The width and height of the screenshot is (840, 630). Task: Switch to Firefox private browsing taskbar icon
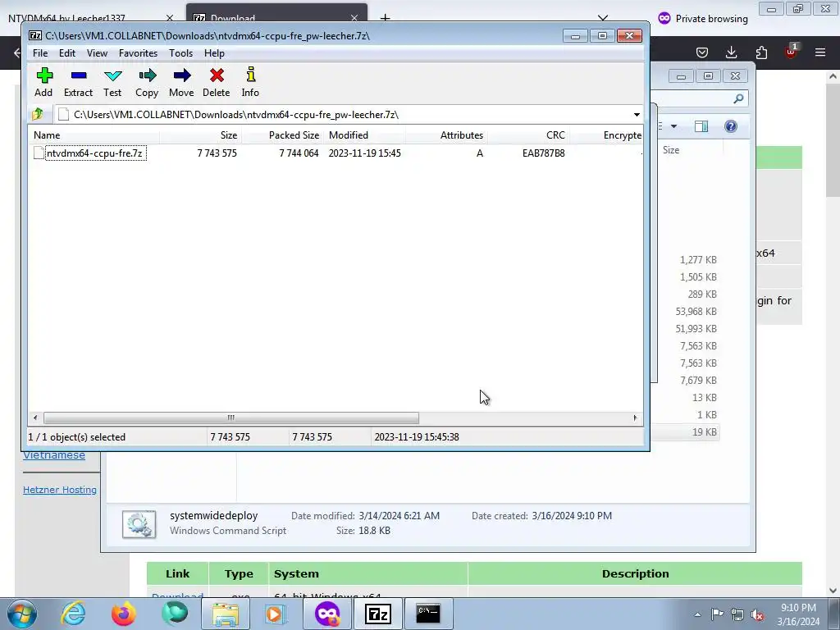pyautogui.click(x=327, y=614)
